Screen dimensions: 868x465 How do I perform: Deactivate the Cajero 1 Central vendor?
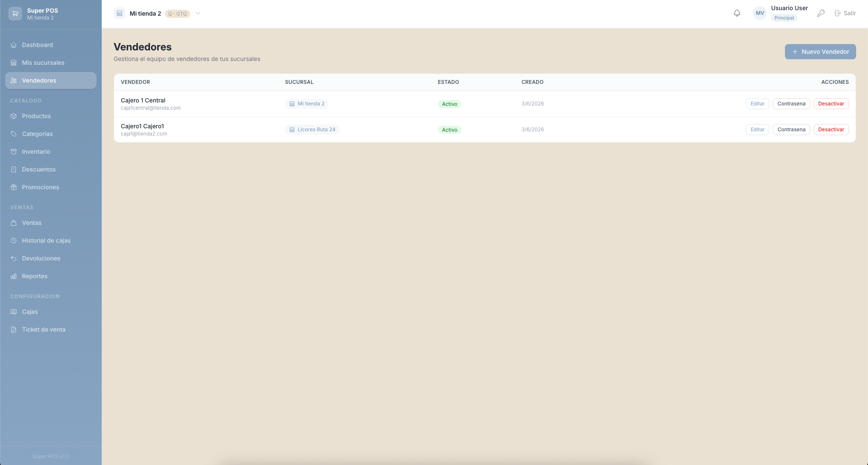tap(831, 104)
